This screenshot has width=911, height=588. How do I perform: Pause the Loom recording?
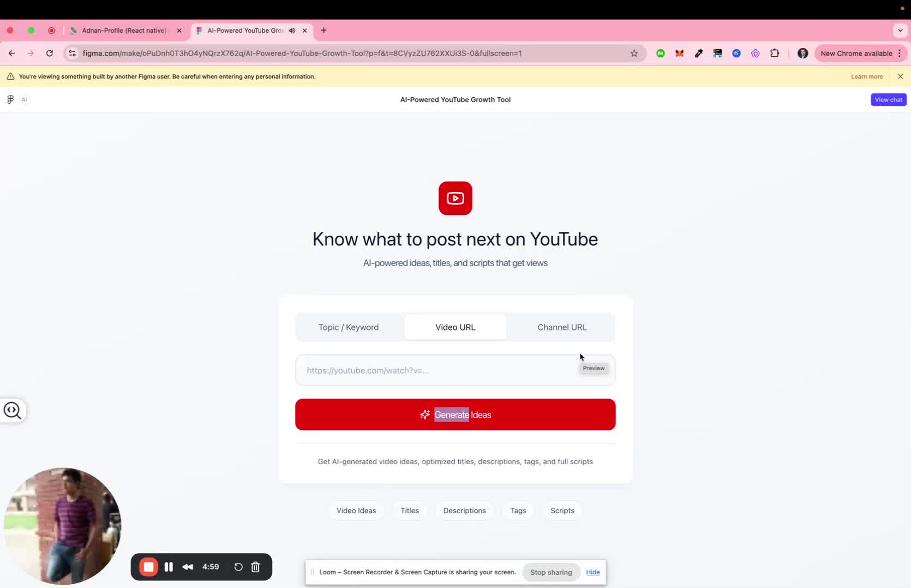point(169,567)
